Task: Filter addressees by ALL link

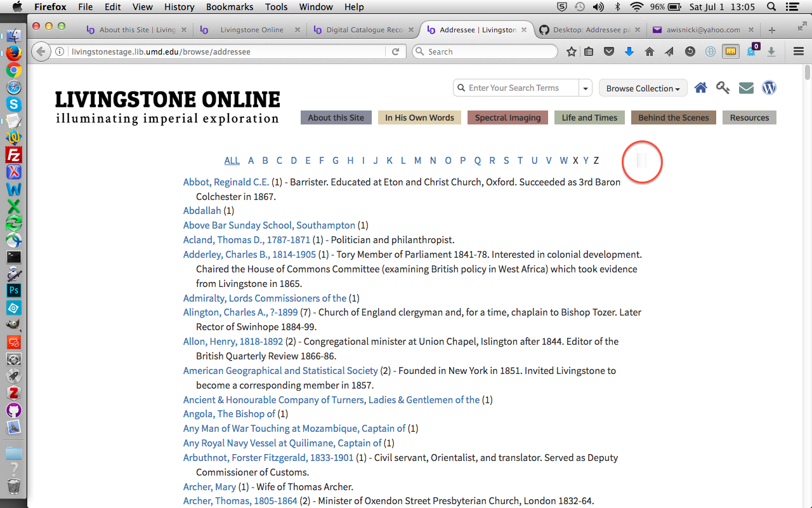Action: 232,161
